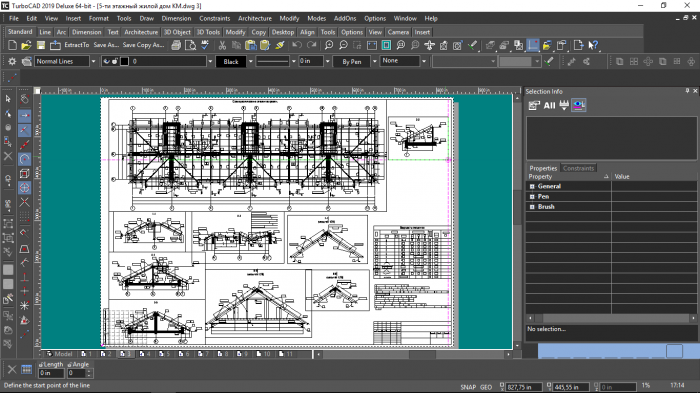Open the By Pen dropdown arrow
Screen dimensions: 700x393
click(374, 61)
